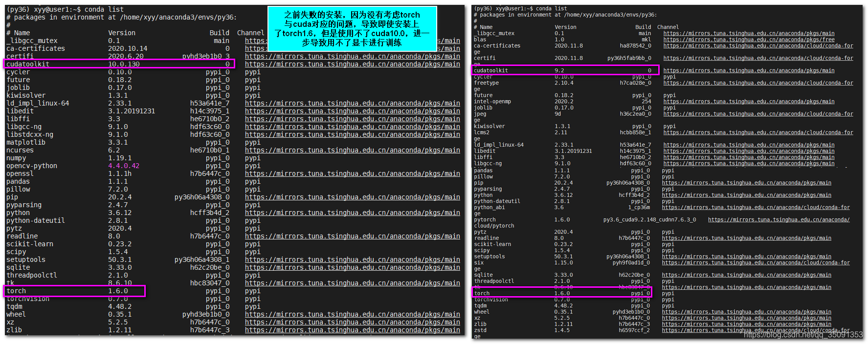Open mirror link in right terminal's blas row
Viewport: 868px width, 344px height.
pyautogui.click(x=749, y=40)
